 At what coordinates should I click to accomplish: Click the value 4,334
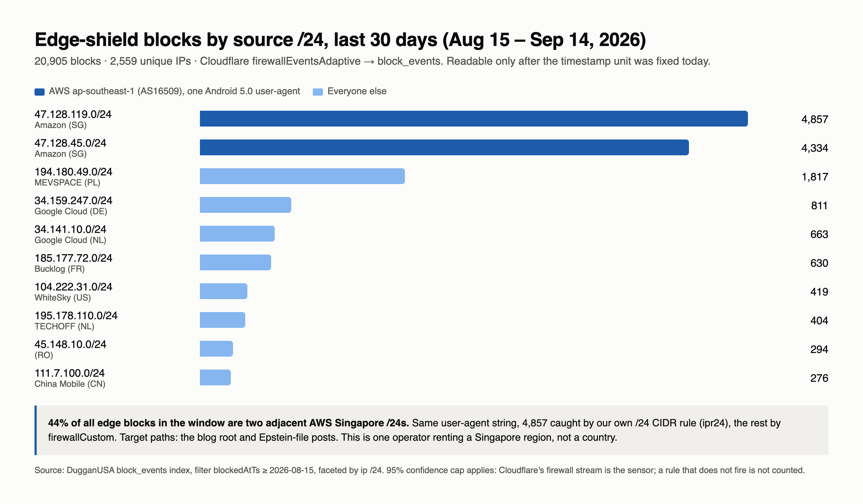coord(815,148)
